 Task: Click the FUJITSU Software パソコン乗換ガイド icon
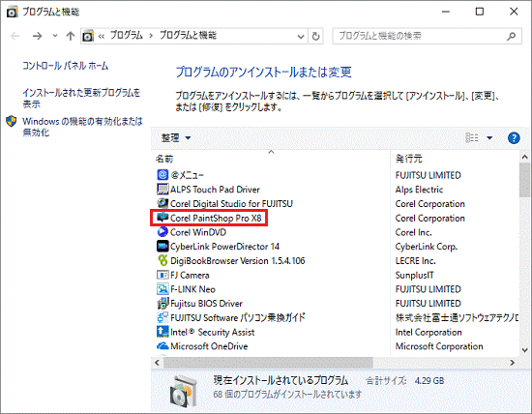pyautogui.click(x=163, y=317)
